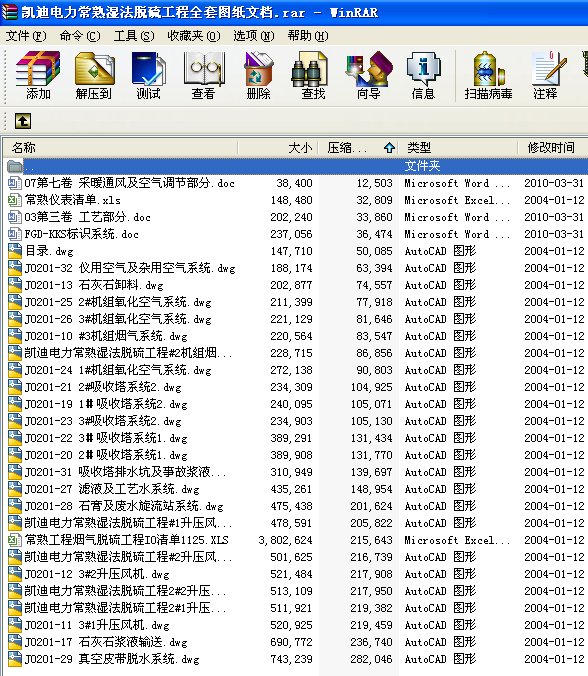This screenshot has height=676, width=588.
Task: Click size value 38,400
Action: tap(294, 183)
